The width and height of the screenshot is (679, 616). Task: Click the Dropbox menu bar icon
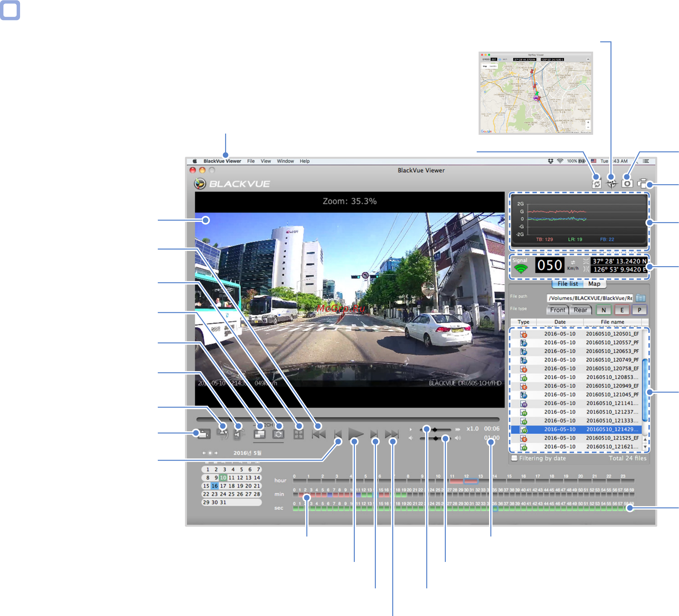tap(551, 161)
